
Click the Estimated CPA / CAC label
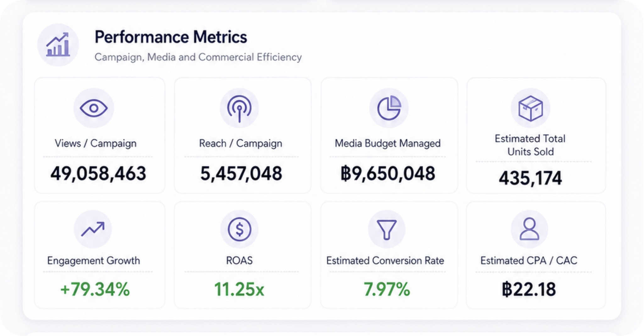tap(529, 260)
